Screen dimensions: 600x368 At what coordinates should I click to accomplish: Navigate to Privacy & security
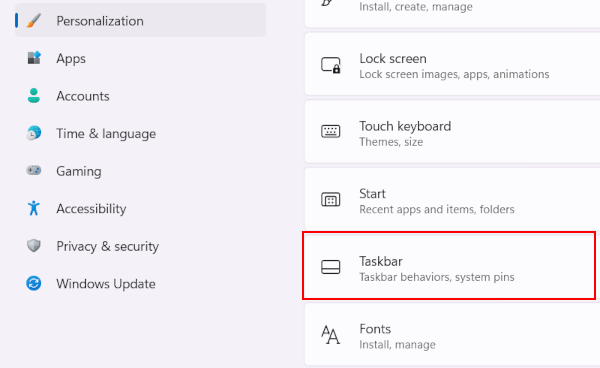tap(140, 246)
